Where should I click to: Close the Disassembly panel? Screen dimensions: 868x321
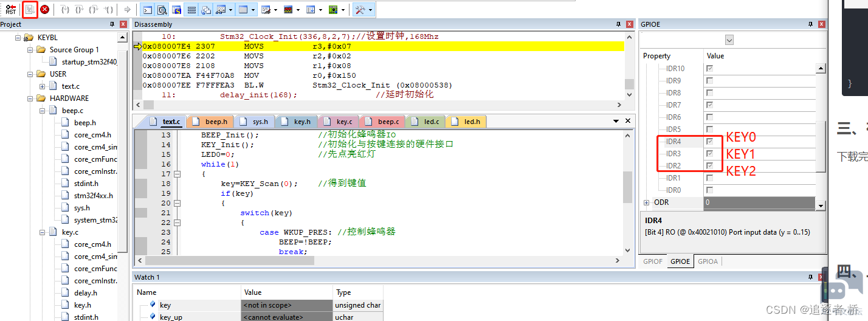pos(631,24)
